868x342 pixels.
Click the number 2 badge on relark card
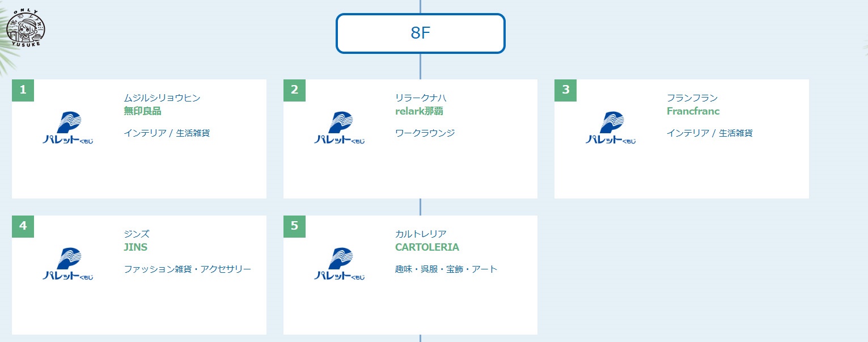pos(294,90)
